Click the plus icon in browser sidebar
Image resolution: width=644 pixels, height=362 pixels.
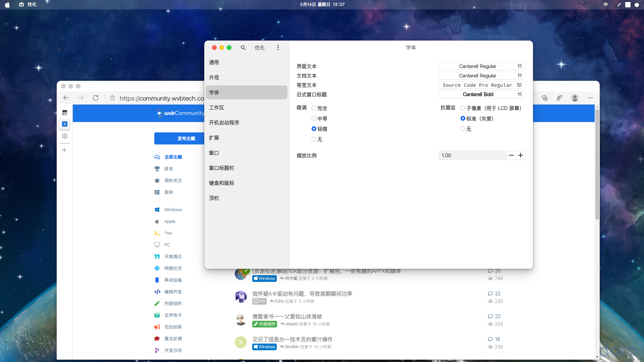[64, 150]
